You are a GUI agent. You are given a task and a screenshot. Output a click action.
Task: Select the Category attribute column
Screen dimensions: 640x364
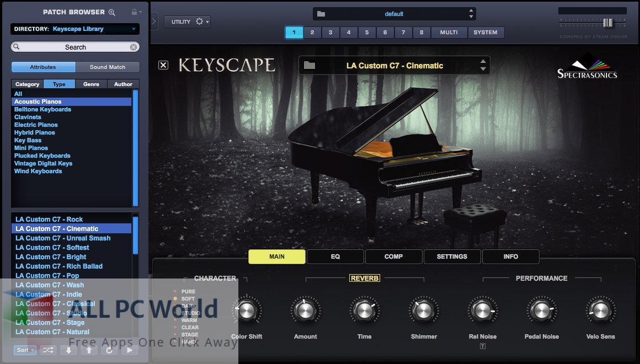[x=28, y=84]
